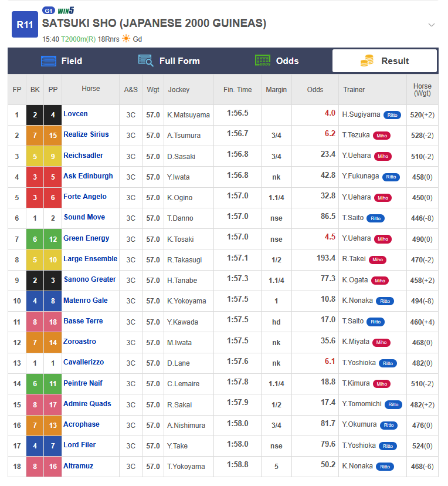Click orange post position 15 box
The image size is (448, 486).
(x=53, y=136)
